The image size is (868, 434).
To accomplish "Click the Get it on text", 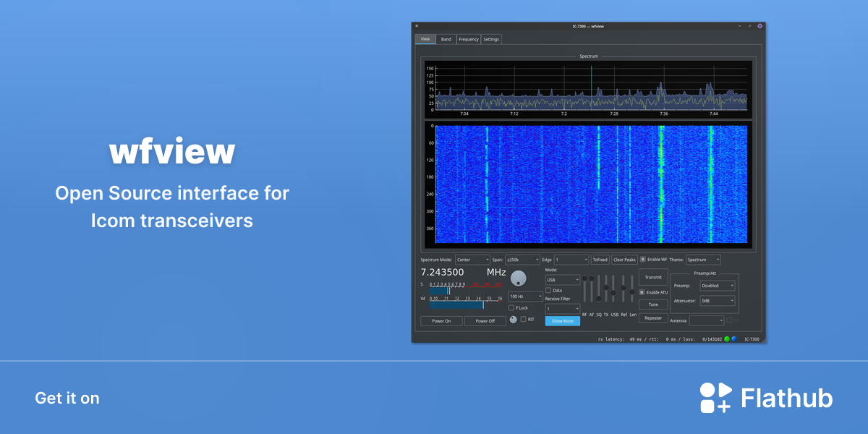I will coord(67,398).
